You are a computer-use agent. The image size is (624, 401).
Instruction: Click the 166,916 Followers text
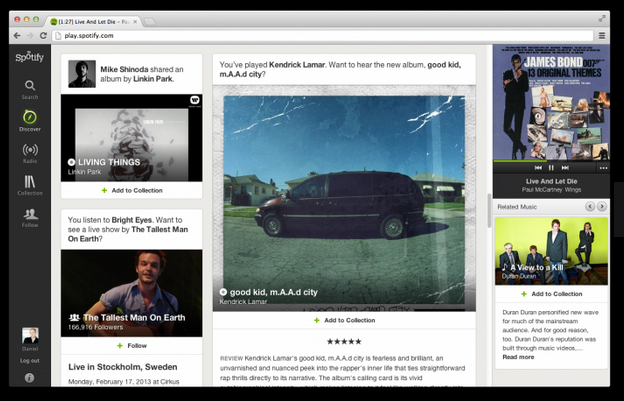(96, 327)
